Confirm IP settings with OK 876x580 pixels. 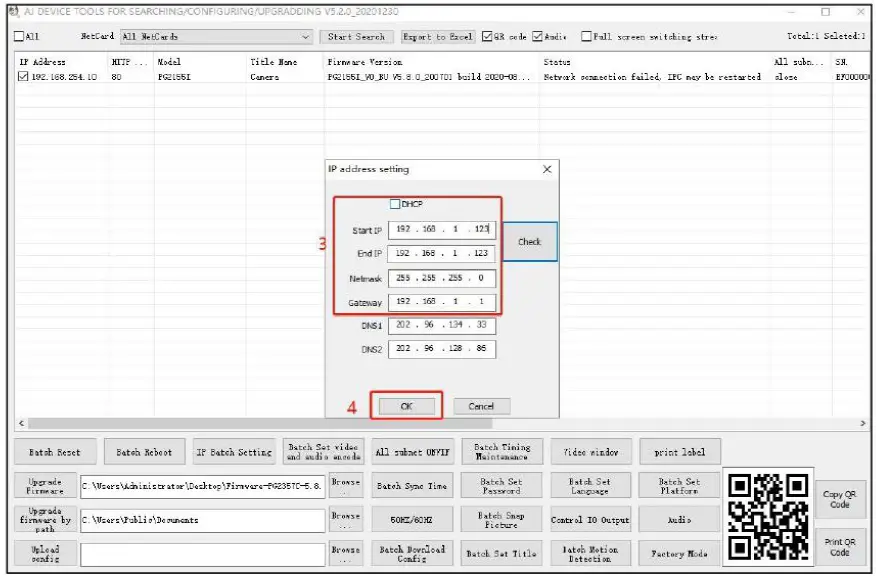(407, 406)
